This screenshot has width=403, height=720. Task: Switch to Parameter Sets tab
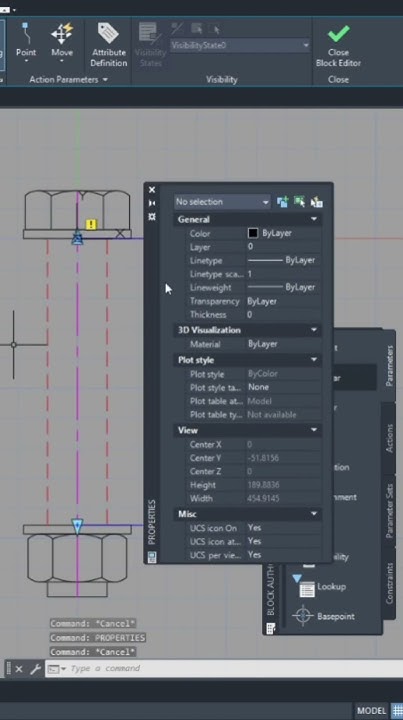(389, 511)
